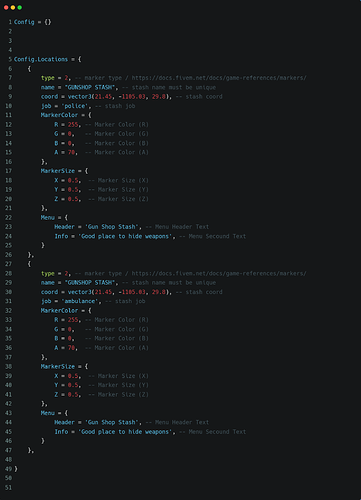Click the red close window dot
This screenshot has height=500, width=361.
click(6, 7)
